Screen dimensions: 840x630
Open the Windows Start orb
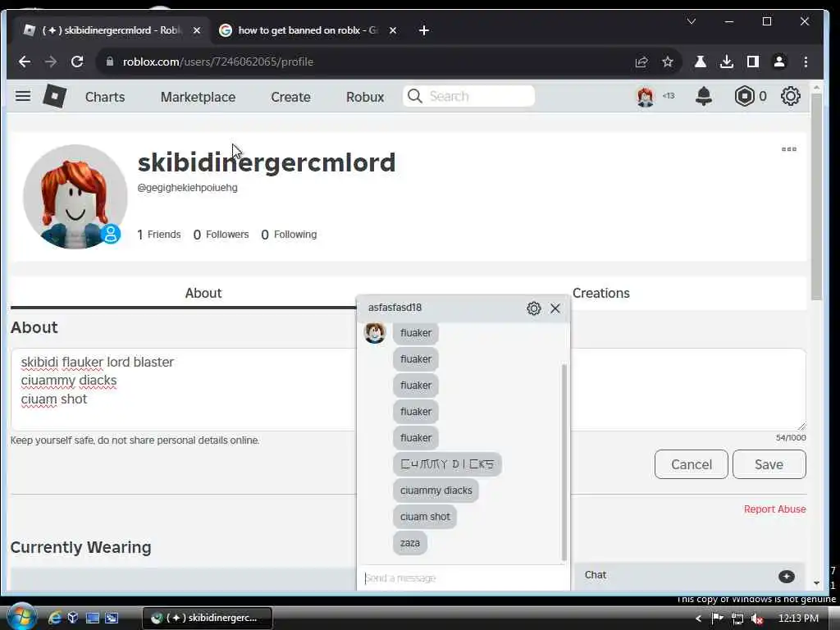tap(21, 617)
